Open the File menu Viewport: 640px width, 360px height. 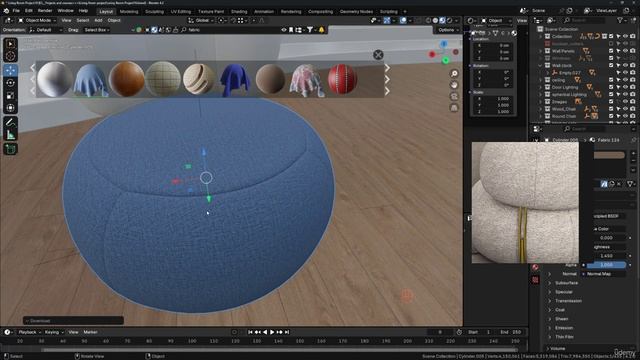coord(16,11)
